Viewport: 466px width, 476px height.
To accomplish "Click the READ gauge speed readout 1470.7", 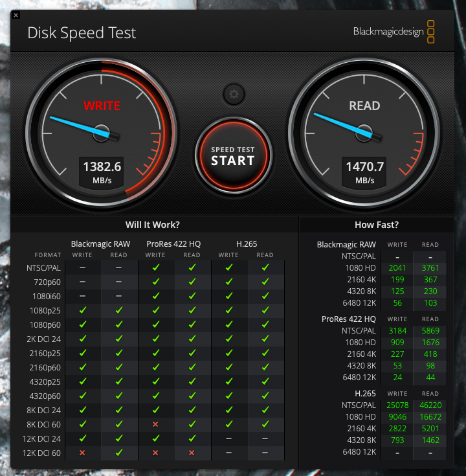I will (364, 166).
